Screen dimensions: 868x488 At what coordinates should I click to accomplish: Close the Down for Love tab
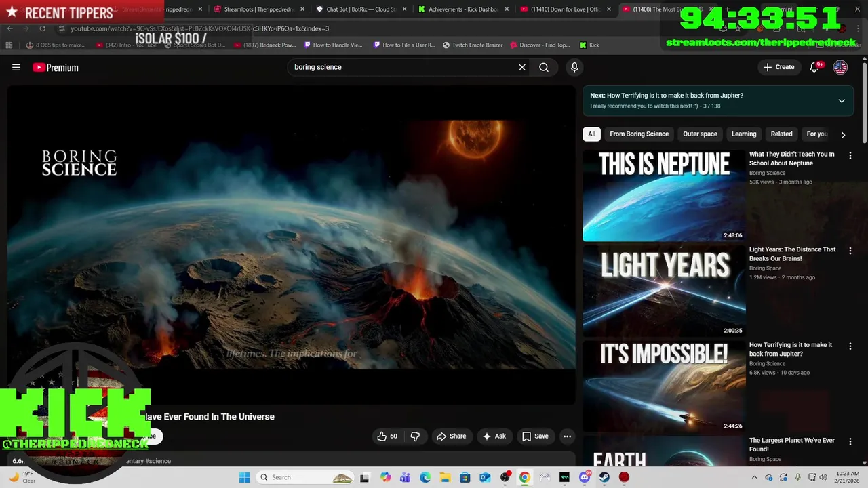tap(608, 9)
